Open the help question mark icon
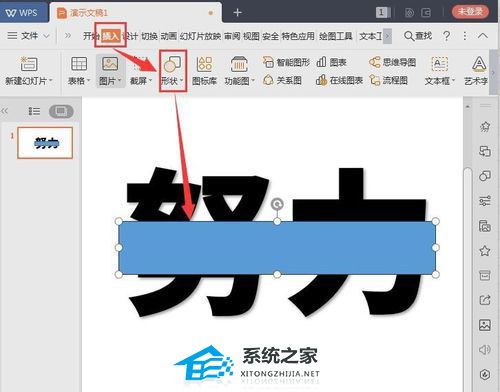 tap(447, 36)
